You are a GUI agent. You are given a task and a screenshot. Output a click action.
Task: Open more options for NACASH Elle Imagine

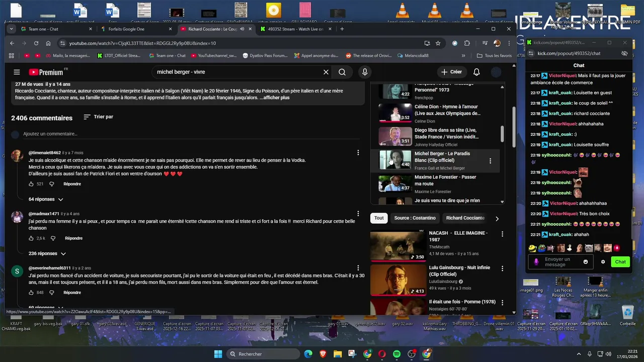[x=502, y=234]
